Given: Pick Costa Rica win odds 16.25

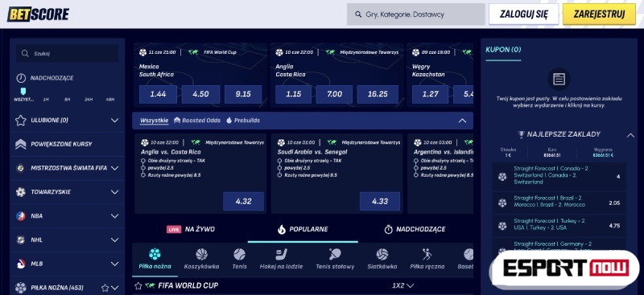Looking at the screenshot, I should [378, 94].
